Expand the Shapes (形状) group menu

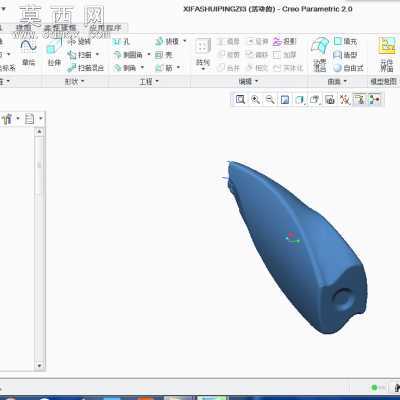coord(74,81)
